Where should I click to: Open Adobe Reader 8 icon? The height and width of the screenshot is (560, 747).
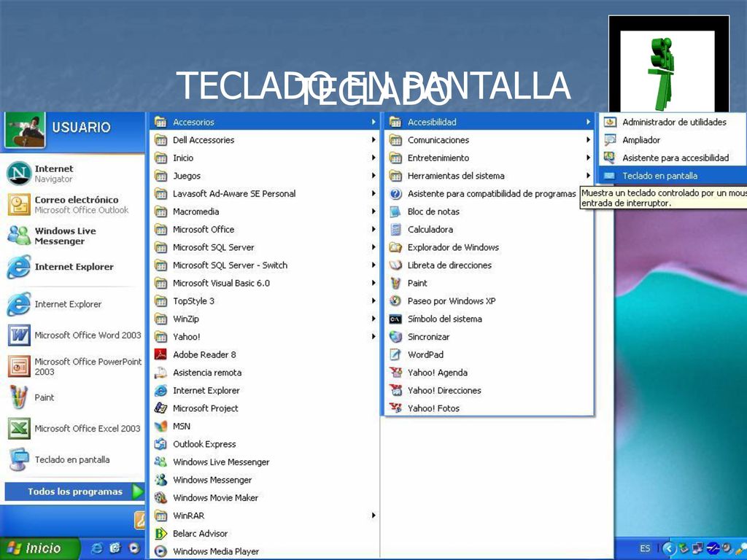coord(160,354)
